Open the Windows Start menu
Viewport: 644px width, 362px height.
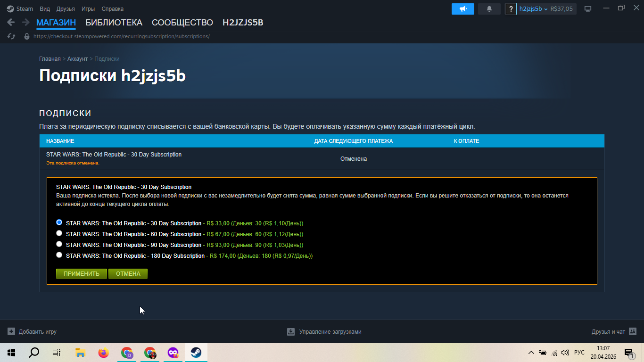(11, 353)
